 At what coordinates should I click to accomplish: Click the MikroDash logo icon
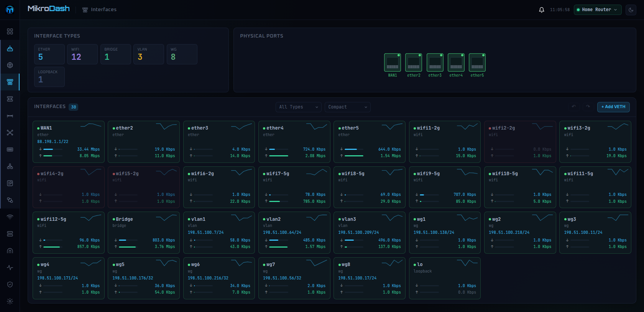(x=10, y=10)
